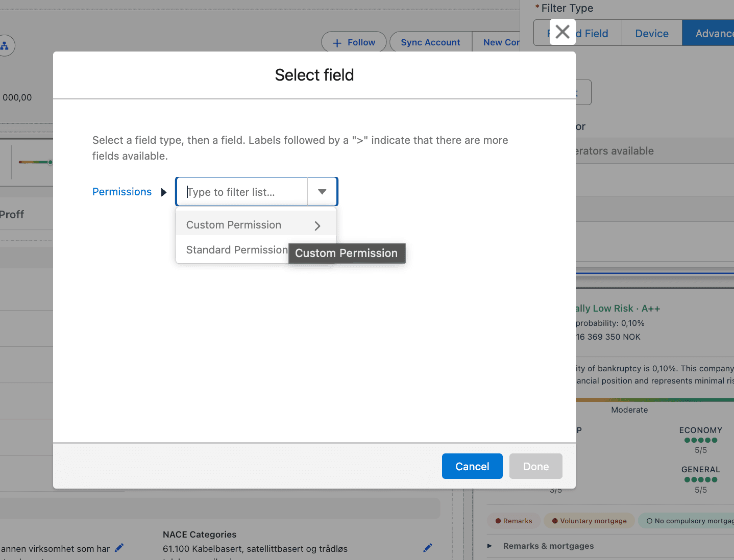Edit the NACE Categories field pencil
The width and height of the screenshot is (734, 560).
[428, 548]
